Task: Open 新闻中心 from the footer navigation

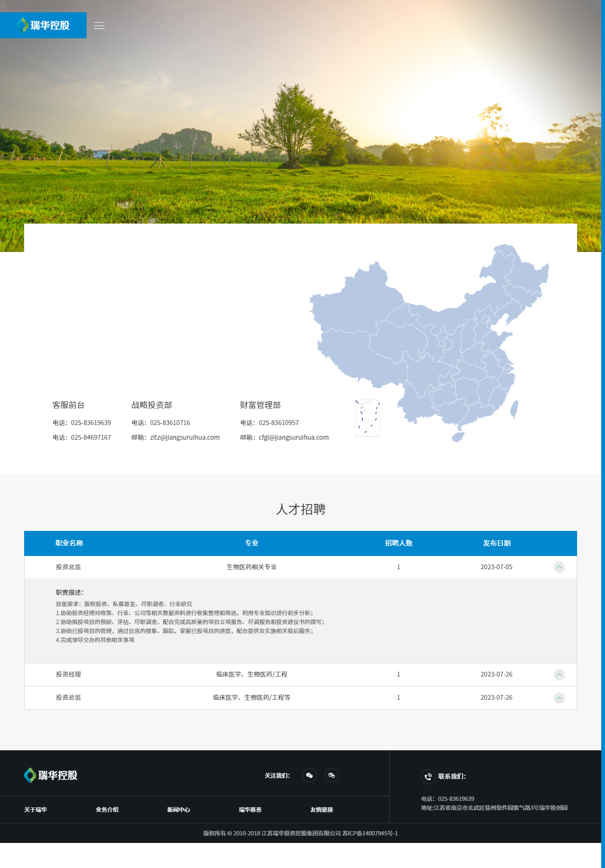Action: tap(178, 810)
